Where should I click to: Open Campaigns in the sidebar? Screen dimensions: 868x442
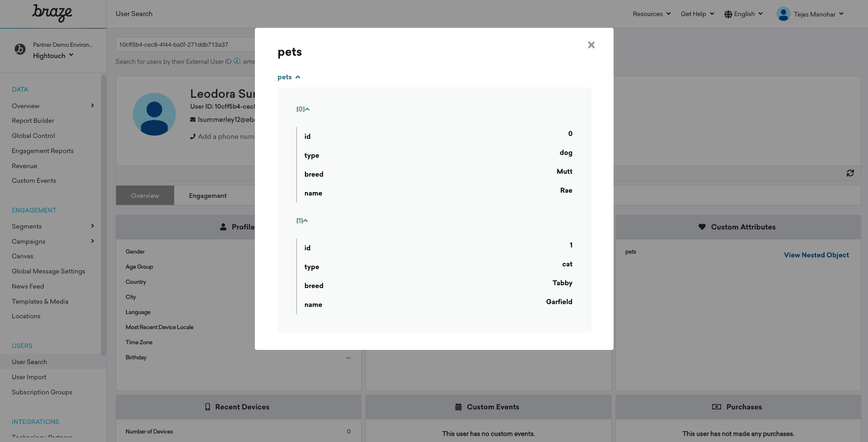[29, 241]
